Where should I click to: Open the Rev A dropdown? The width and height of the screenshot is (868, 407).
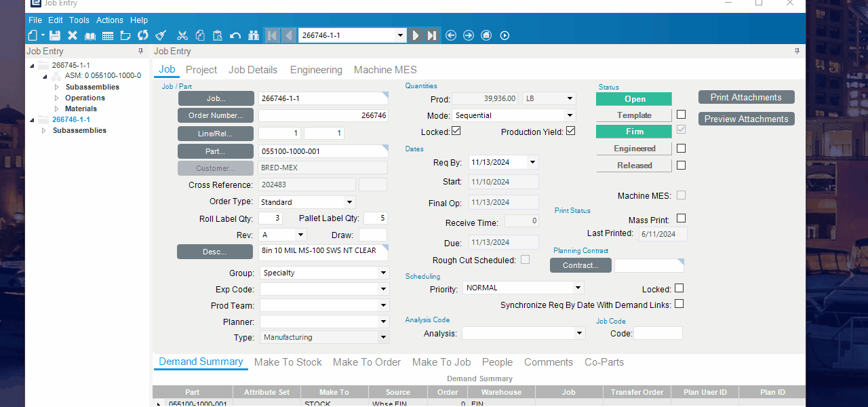301,235
